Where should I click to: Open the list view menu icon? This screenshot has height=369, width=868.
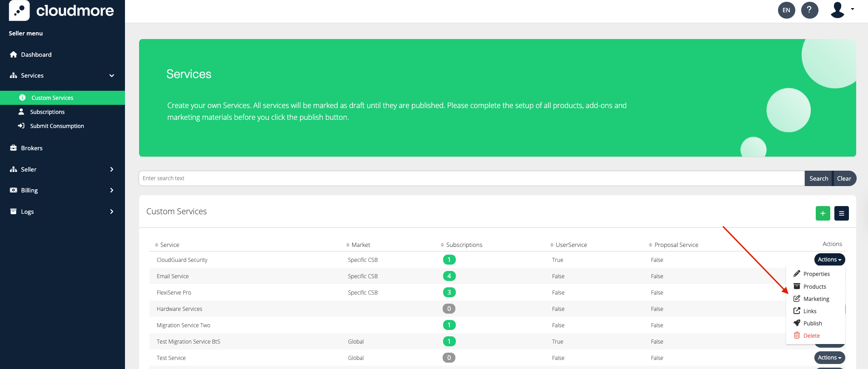click(841, 213)
